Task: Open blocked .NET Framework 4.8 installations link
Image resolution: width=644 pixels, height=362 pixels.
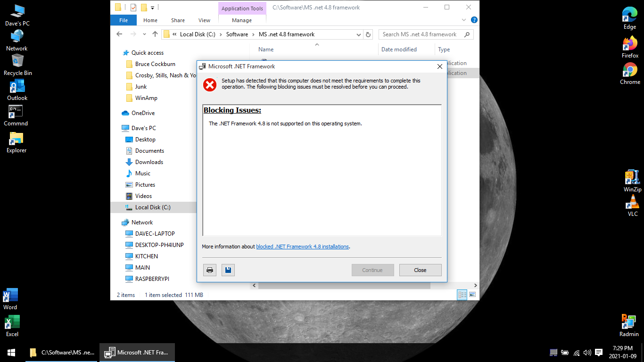Action: [302, 247]
